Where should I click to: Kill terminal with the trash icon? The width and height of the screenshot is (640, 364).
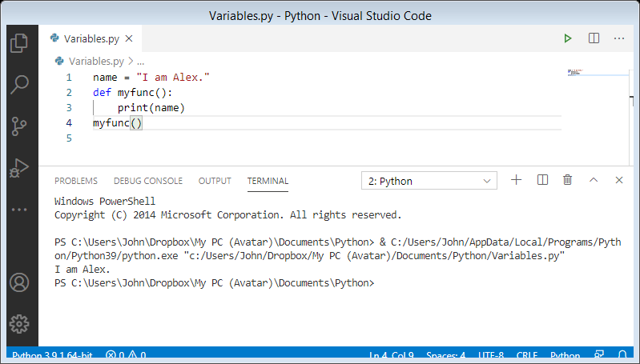tap(568, 180)
